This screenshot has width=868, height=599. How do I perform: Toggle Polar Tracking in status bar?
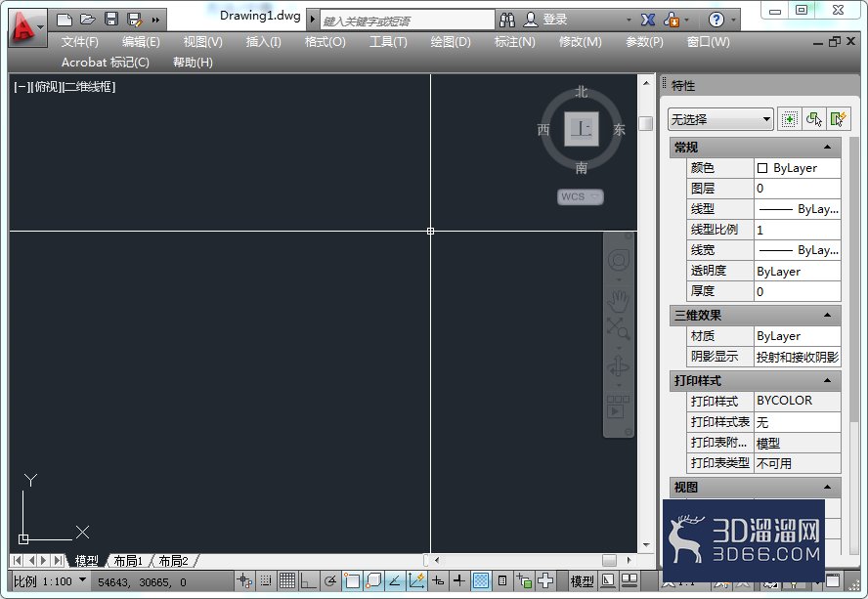tap(330, 580)
